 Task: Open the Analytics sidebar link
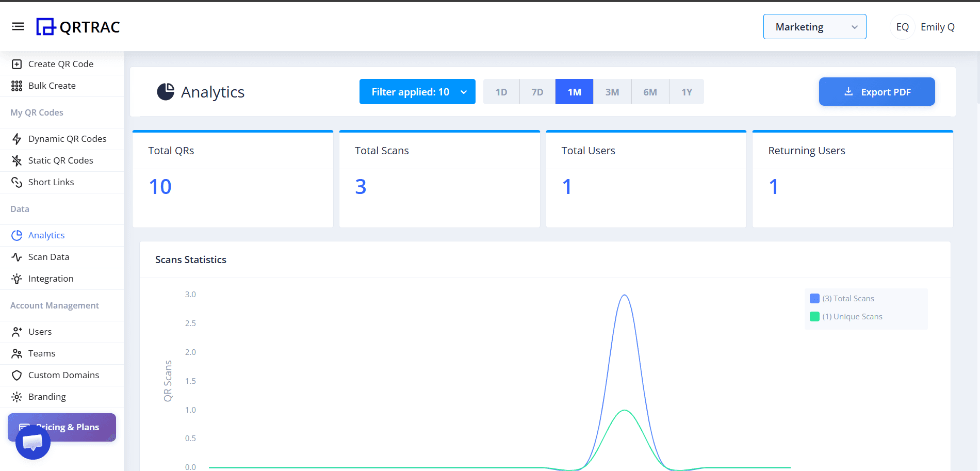(46, 235)
